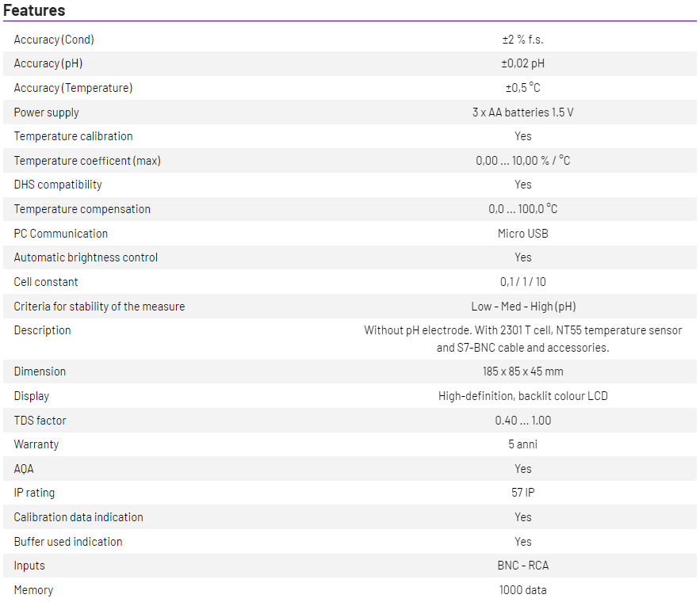Click the IP rating label

[34, 493]
